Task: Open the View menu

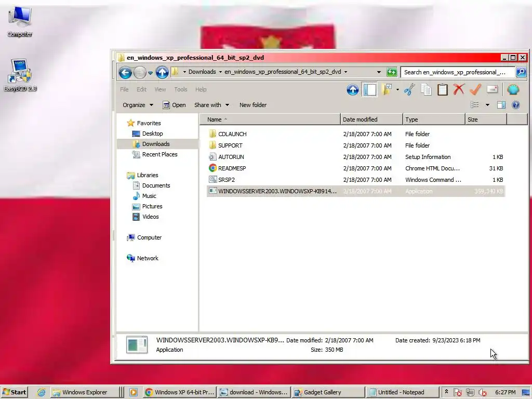Action: coord(160,89)
